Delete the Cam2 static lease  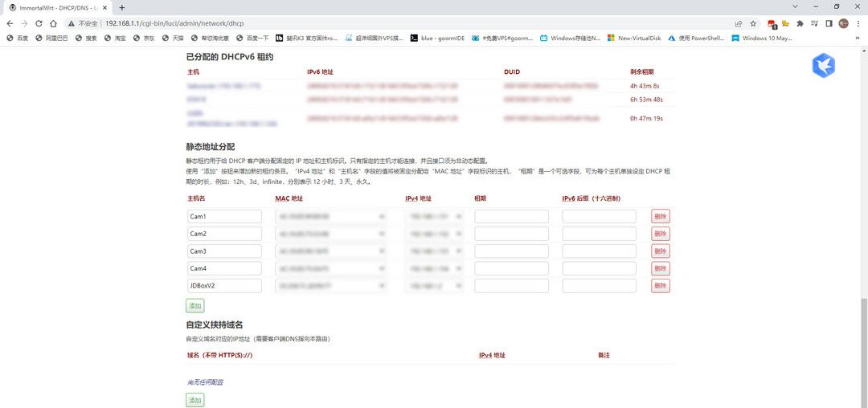pos(661,234)
